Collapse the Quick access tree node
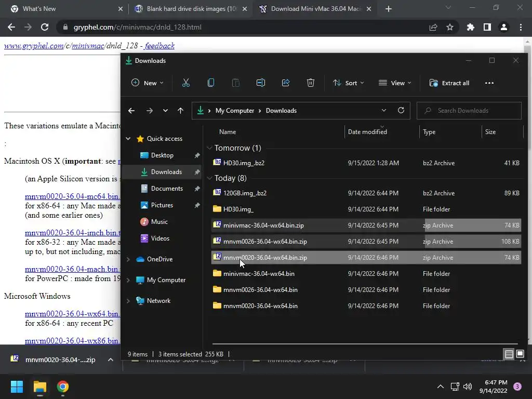Screen dimensions: 532x399 (x=128, y=138)
